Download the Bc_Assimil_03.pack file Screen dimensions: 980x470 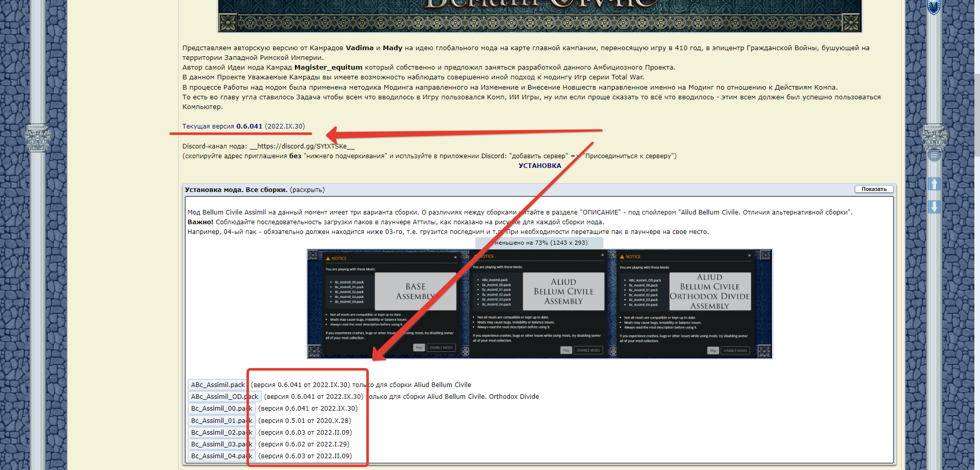pos(221,444)
